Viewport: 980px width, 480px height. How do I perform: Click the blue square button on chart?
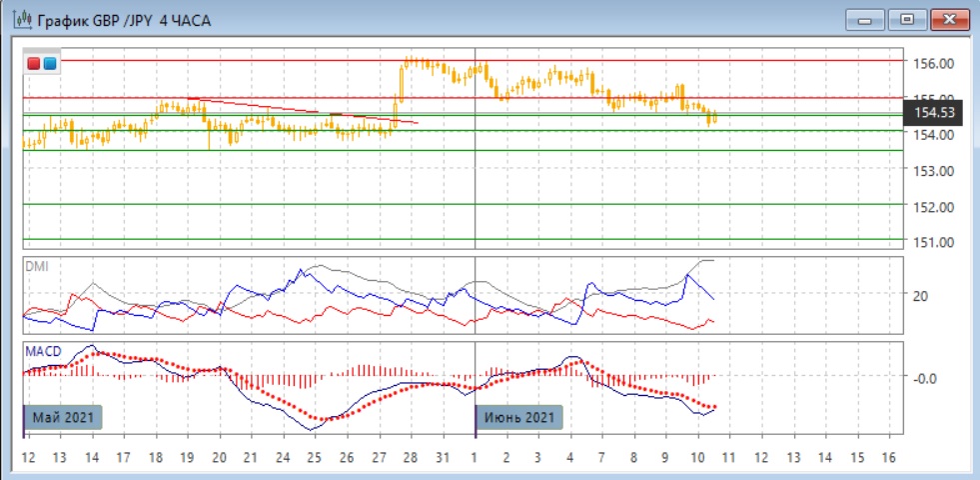tap(50, 64)
